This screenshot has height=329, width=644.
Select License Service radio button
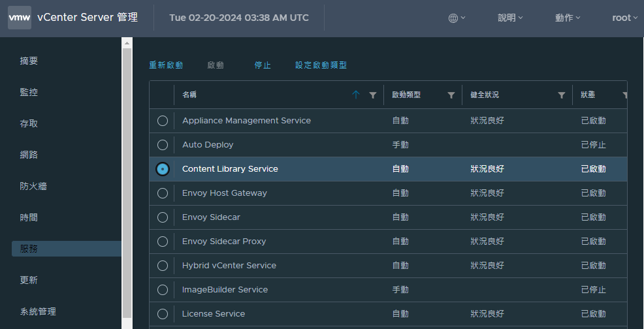163,314
